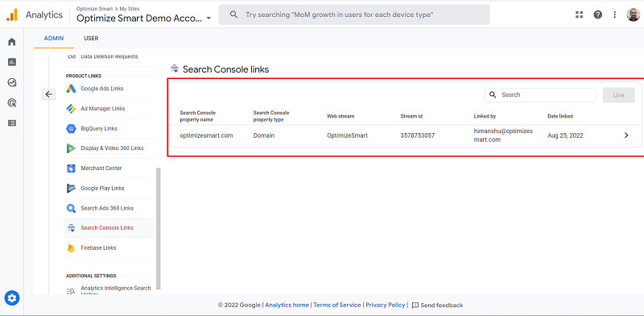Click the stream id 3578753057

pyautogui.click(x=417, y=135)
